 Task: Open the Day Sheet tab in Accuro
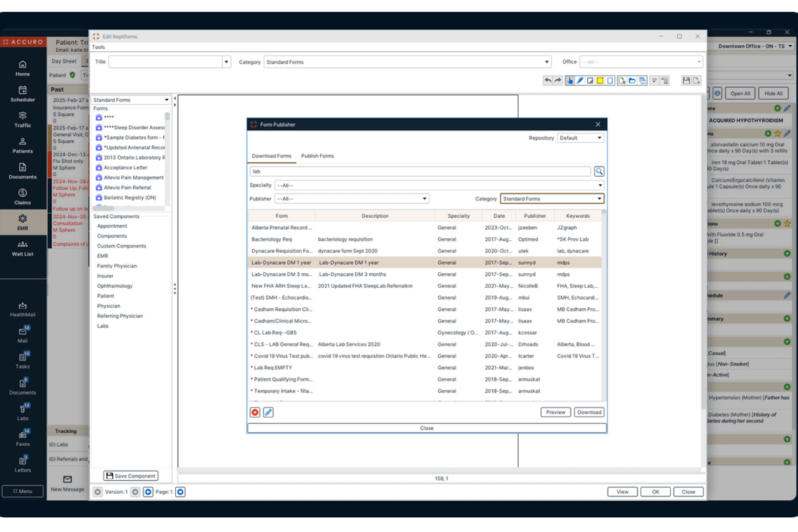(x=64, y=61)
